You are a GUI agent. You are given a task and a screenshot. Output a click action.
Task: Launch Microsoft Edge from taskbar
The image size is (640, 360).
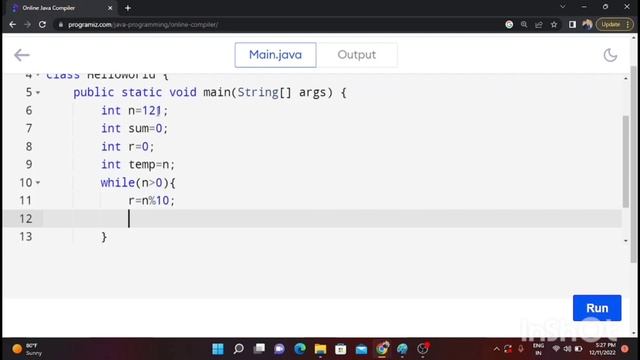pos(300,349)
